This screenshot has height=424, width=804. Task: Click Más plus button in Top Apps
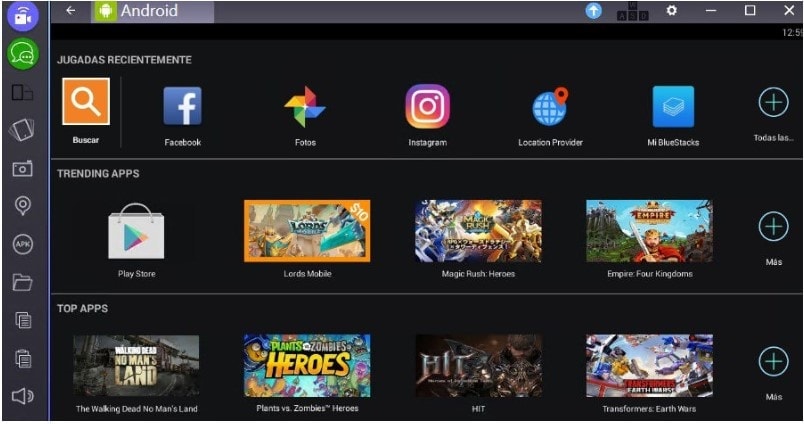(773, 361)
